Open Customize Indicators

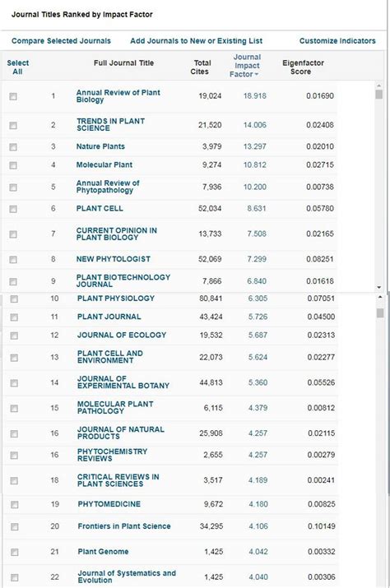coord(337,41)
